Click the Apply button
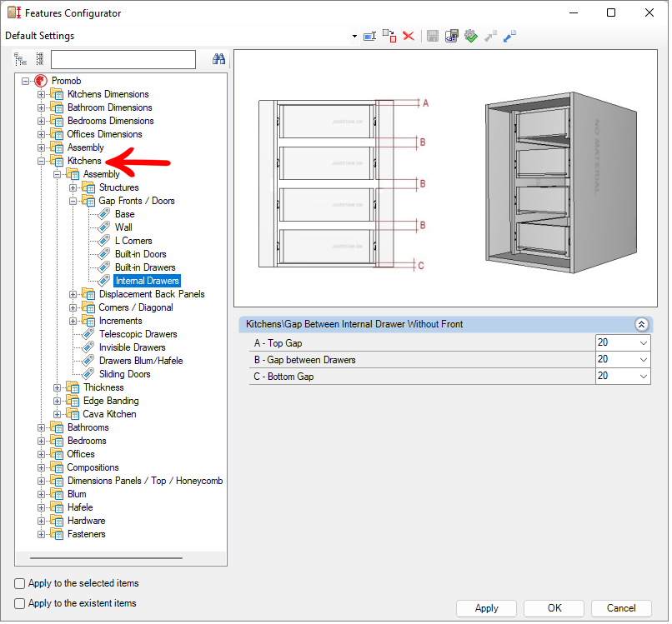672x624 pixels. click(486, 608)
